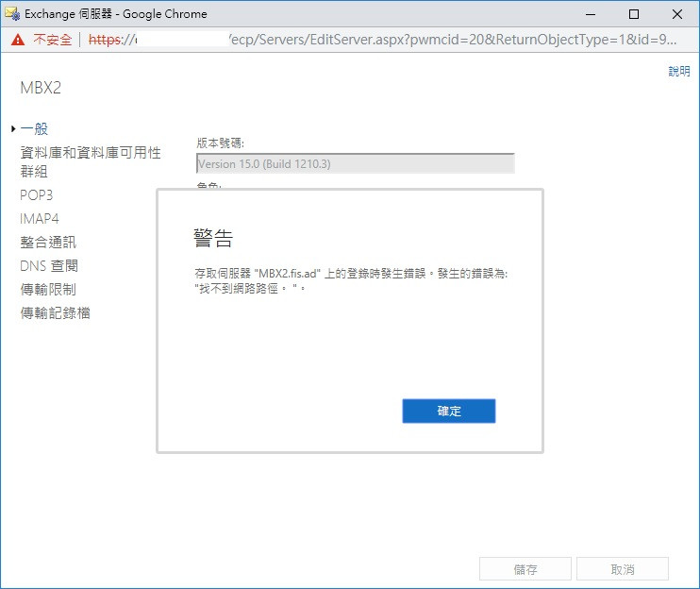The image size is (700, 589).
Task: Click the 取消 cancel button
Action: pyautogui.click(x=623, y=569)
